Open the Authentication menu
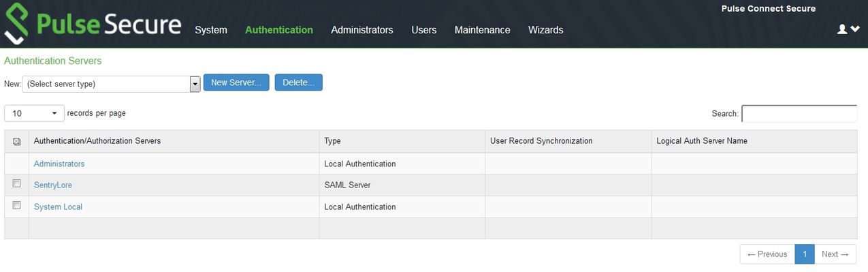The width and height of the screenshot is (868, 272). pyautogui.click(x=279, y=30)
